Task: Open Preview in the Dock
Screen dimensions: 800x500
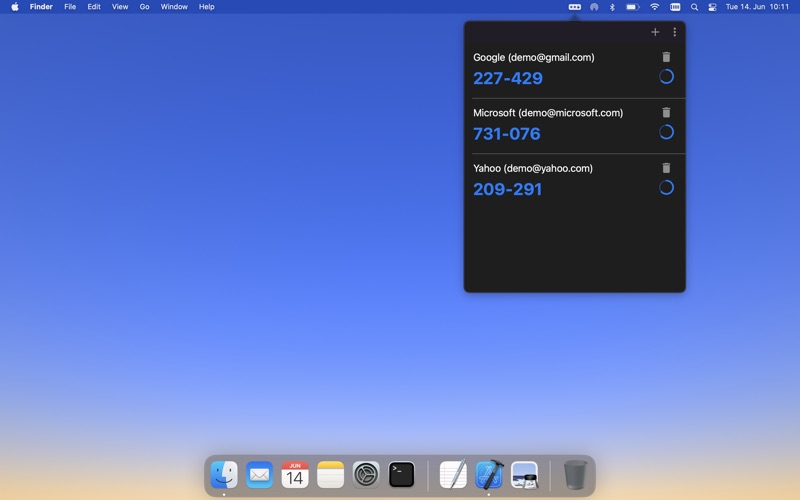Action: (524, 474)
